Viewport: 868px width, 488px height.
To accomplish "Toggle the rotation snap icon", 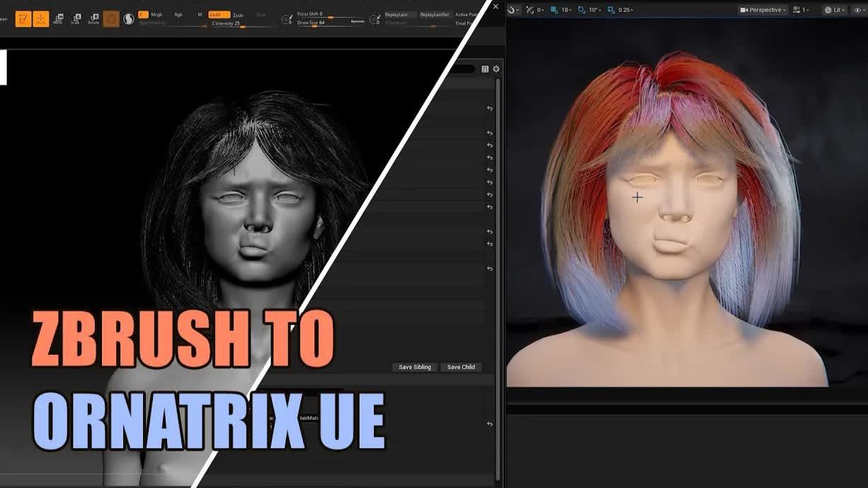I will (582, 10).
